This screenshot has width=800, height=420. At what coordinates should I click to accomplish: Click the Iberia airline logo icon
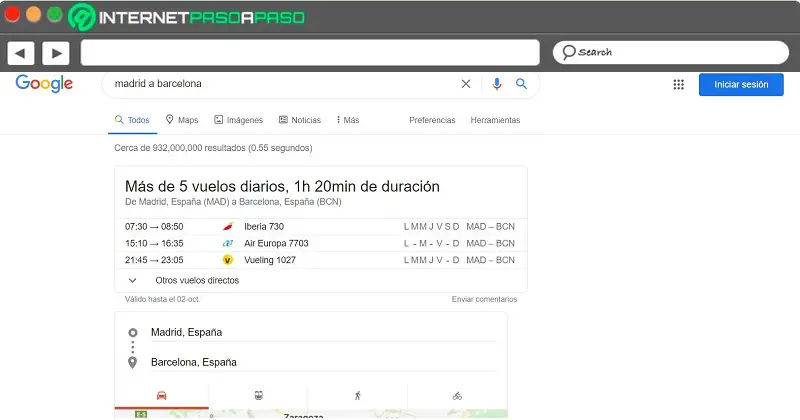click(228, 227)
